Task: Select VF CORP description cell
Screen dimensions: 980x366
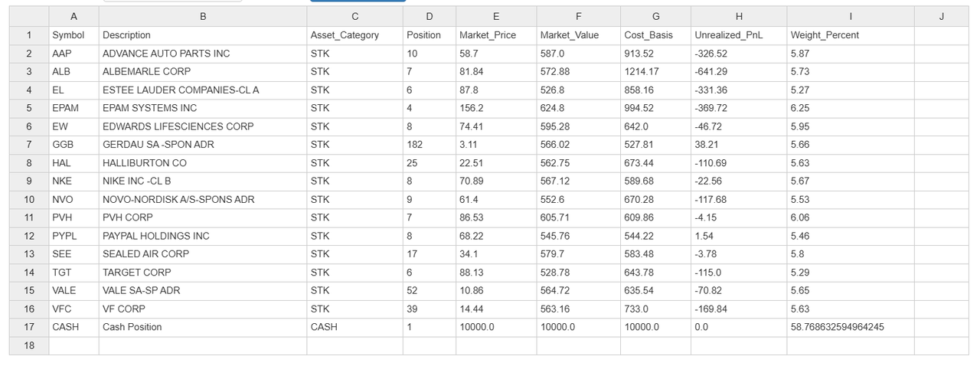Action: [x=203, y=309]
